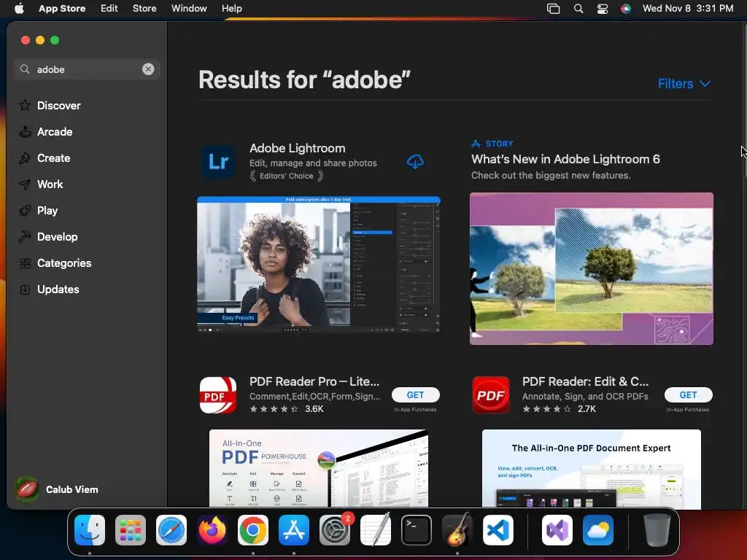
Task: Get PDF Reader: Edit & C... app
Action: (x=688, y=394)
